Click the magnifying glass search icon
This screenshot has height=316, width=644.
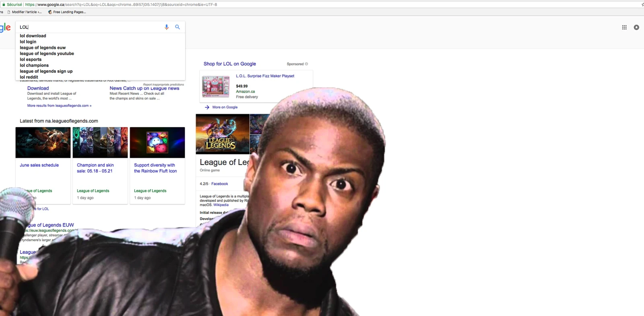tap(178, 27)
